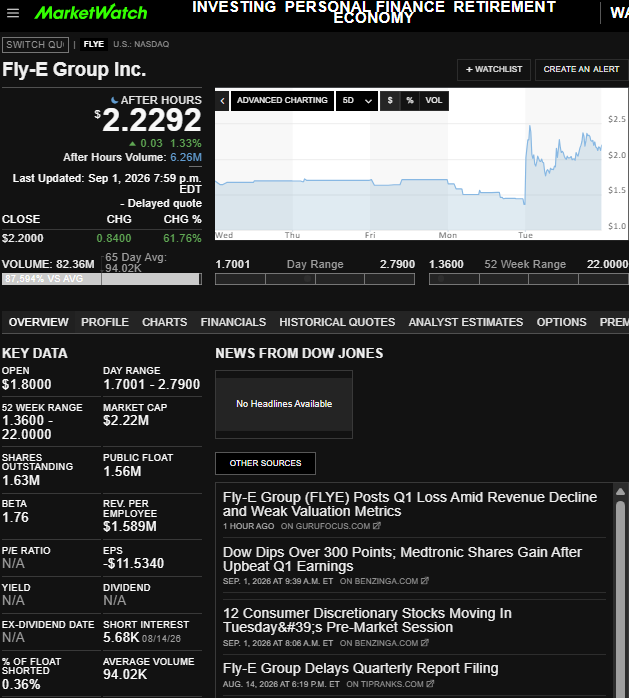
Task: Click the news list scrollbar thumb
Action: (x=620, y=599)
